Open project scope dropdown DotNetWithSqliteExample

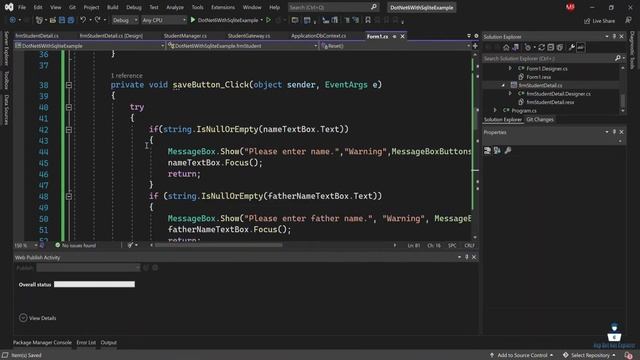point(89,46)
